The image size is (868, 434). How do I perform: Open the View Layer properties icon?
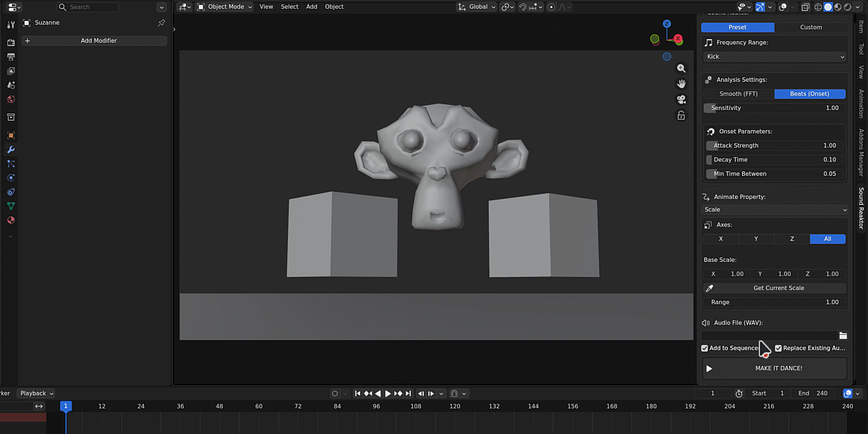pos(11,71)
